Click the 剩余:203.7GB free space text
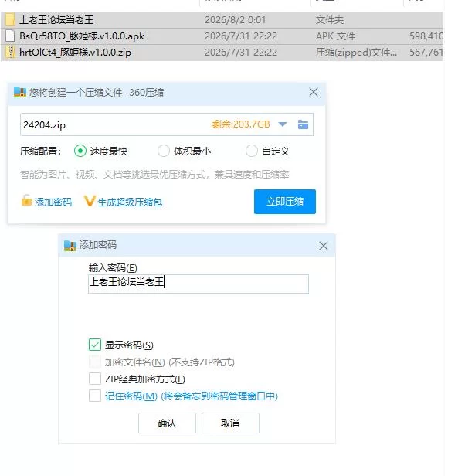 (241, 124)
